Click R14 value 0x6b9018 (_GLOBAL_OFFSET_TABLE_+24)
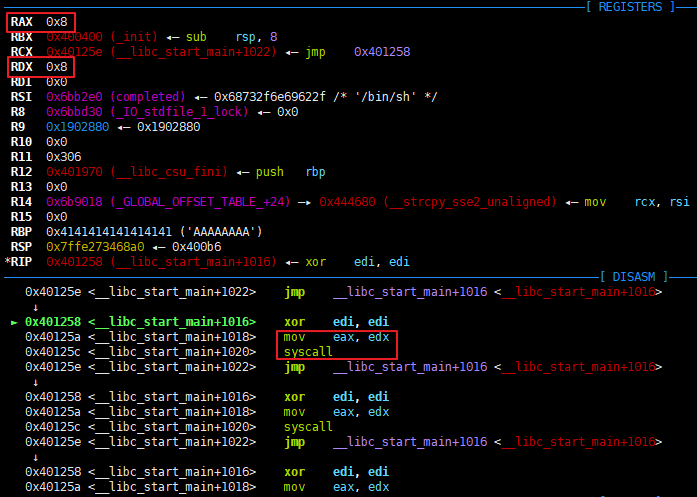This screenshot has height=497, width=697. [x=168, y=202]
